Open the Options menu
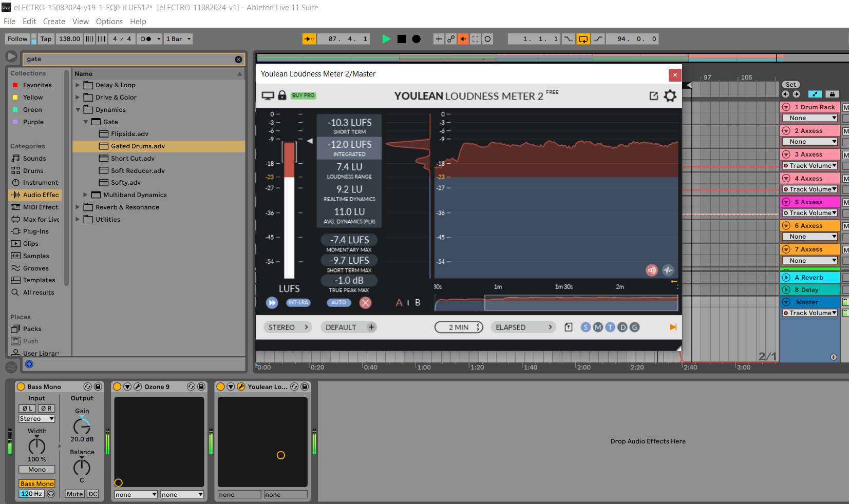The image size is (849, 504). pyautogui.click(x=109, y=22)
